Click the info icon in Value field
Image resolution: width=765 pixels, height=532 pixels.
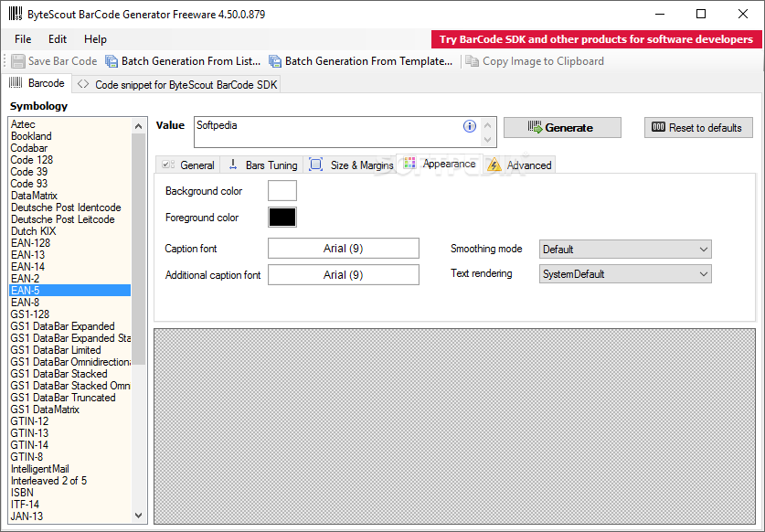[x=470, y=126]
